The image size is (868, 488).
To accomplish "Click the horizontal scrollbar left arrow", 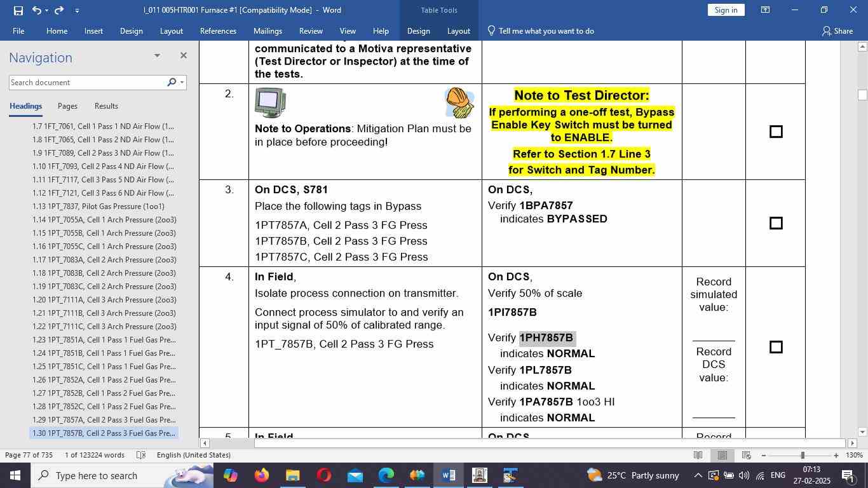I will click(204, 443).
